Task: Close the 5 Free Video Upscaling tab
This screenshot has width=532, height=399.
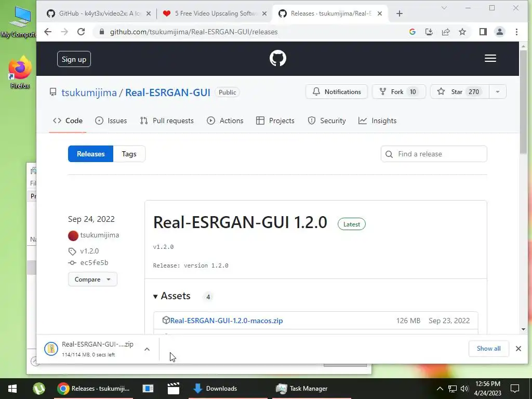Action: tap(264, 14)
